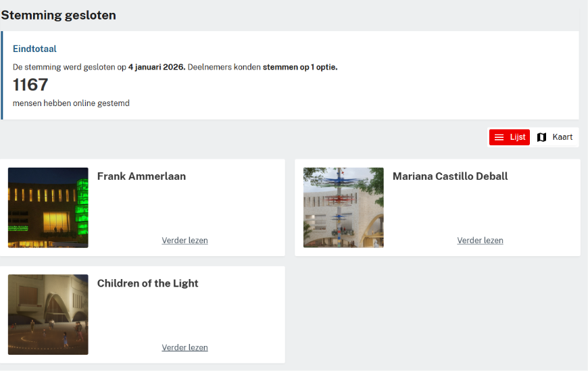This screenshot has height=371, width=588.
Task: Click 'stemmen op 1 optie' bold text
Action: (300, 67)
